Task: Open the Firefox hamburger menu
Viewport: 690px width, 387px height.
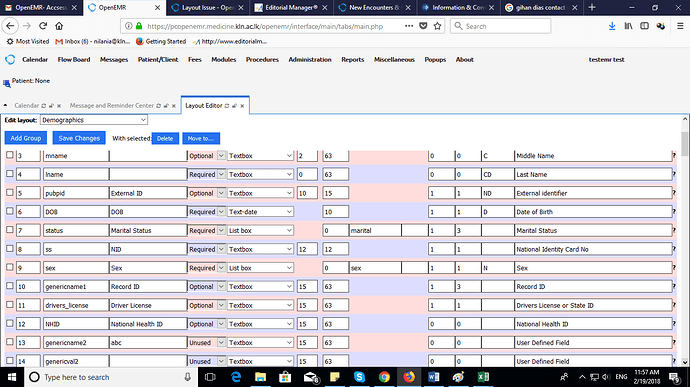Action: pos(680,26)
